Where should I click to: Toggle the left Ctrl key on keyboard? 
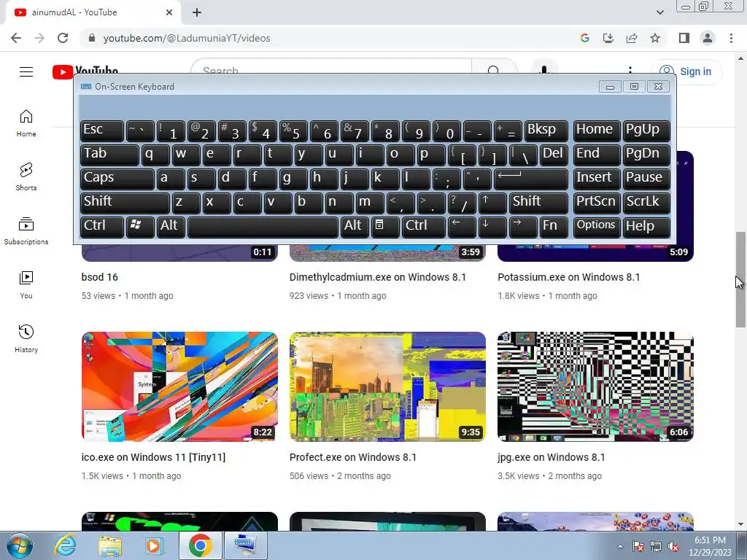102,226
